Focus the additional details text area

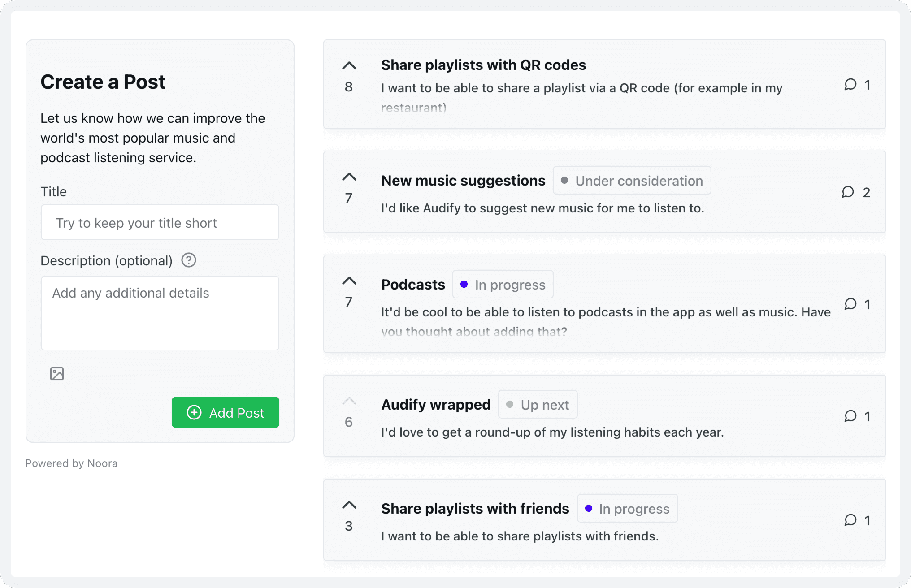160,313
